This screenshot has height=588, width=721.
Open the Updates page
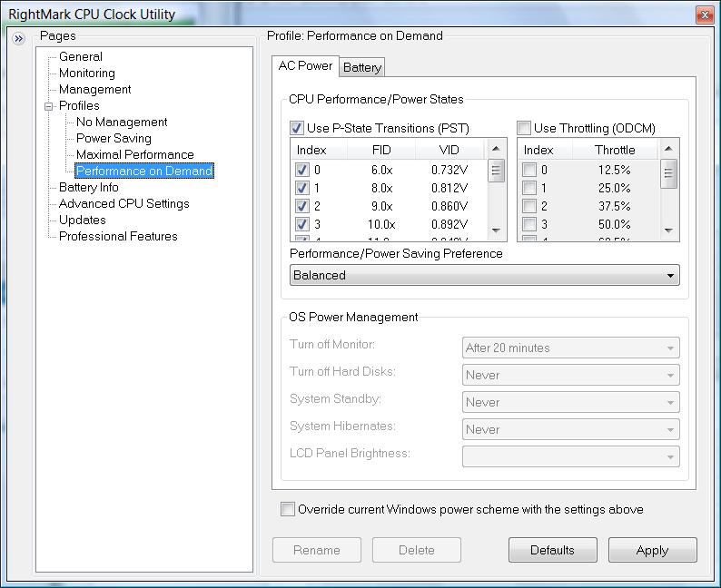(x=83, y=220)
